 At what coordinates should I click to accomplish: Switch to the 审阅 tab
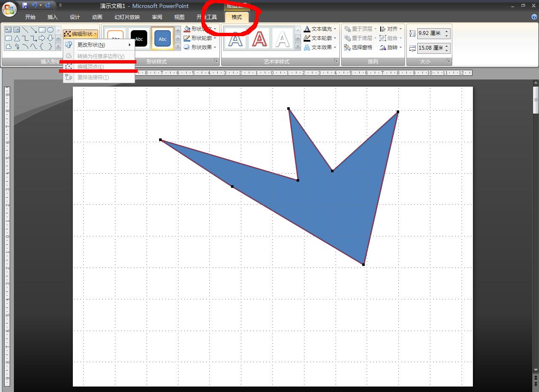pos(157,17)
